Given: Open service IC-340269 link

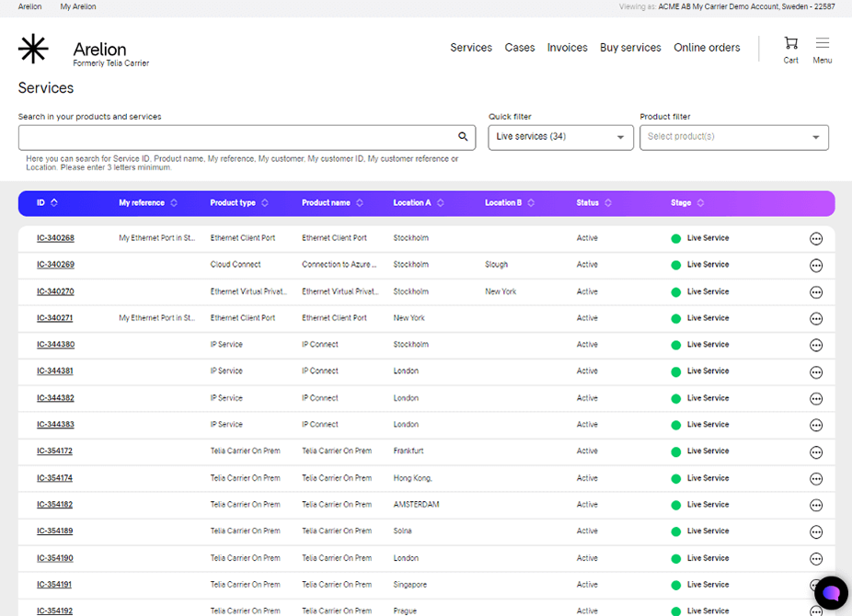Looking at the screenshot, I should tap(55, 265).
